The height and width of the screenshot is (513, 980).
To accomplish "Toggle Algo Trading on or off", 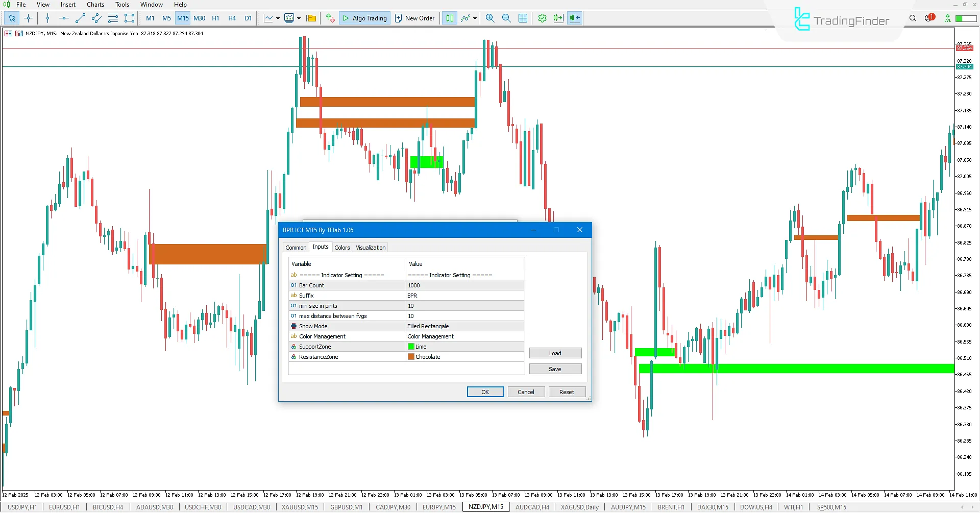I will (x=364, y=18).
